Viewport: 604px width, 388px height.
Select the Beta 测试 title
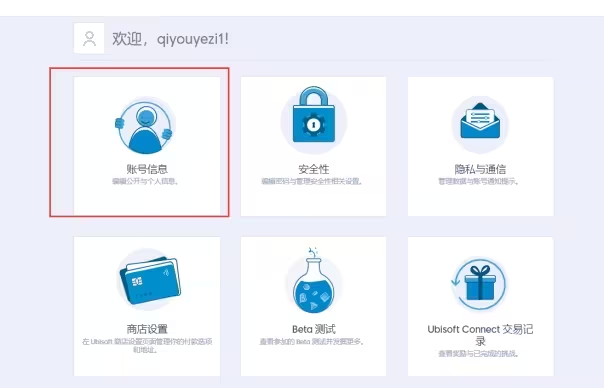tap(314, 329)
